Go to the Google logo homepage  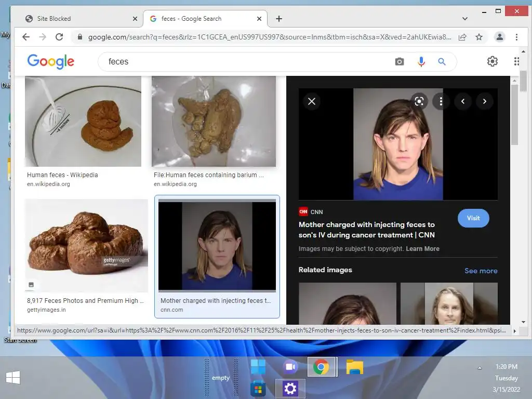(50, 61)
